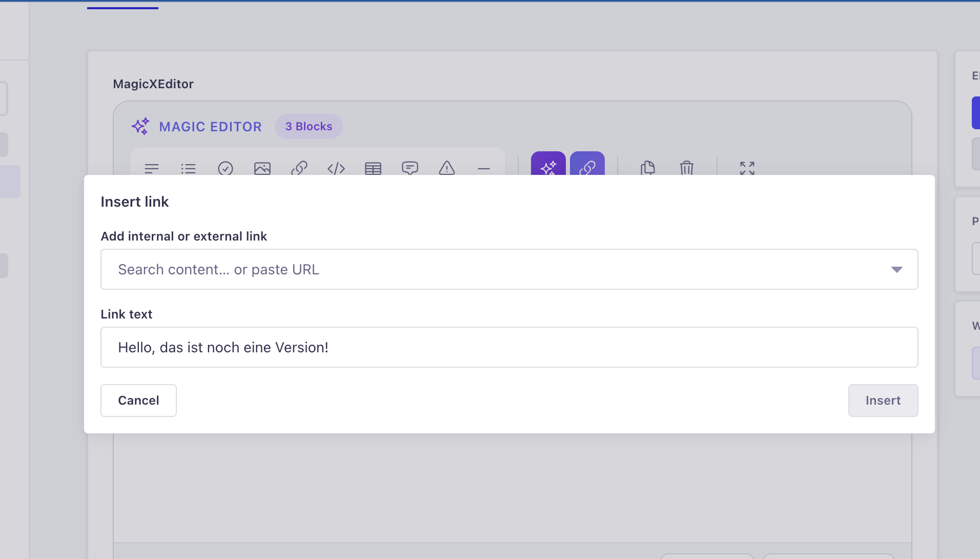The image size is (980, 559).
Task: Focus the Search content or paste URL field
Action: 509,269
